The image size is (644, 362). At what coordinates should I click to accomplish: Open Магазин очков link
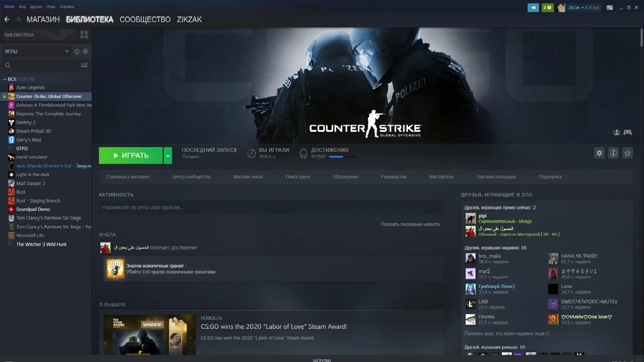[248, 177]
